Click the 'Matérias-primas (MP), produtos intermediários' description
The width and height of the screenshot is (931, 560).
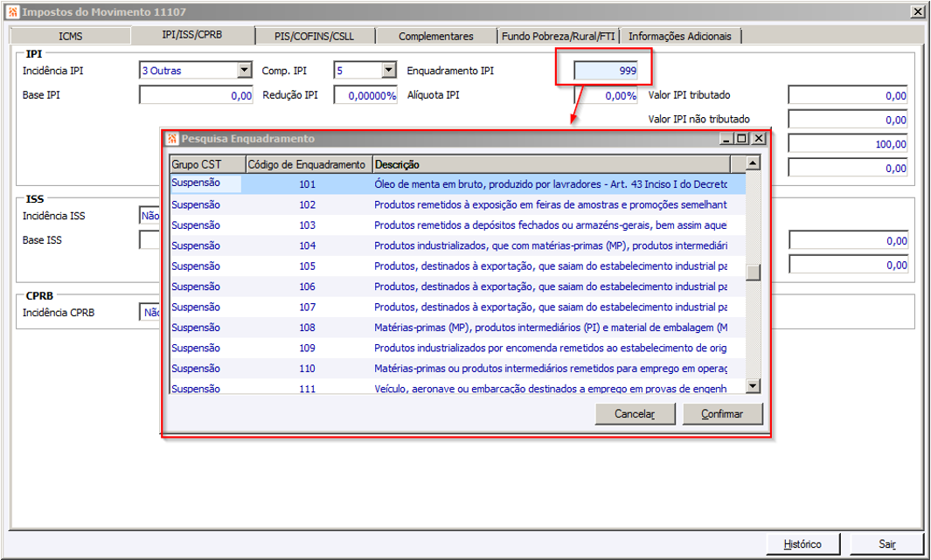[x=551, y=328]
